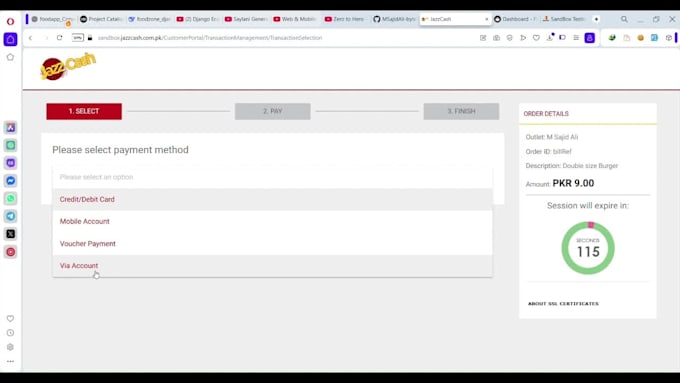Open the payment method select box
The height and width of the screenshot is (383, 680).
(x=272, y=177)
